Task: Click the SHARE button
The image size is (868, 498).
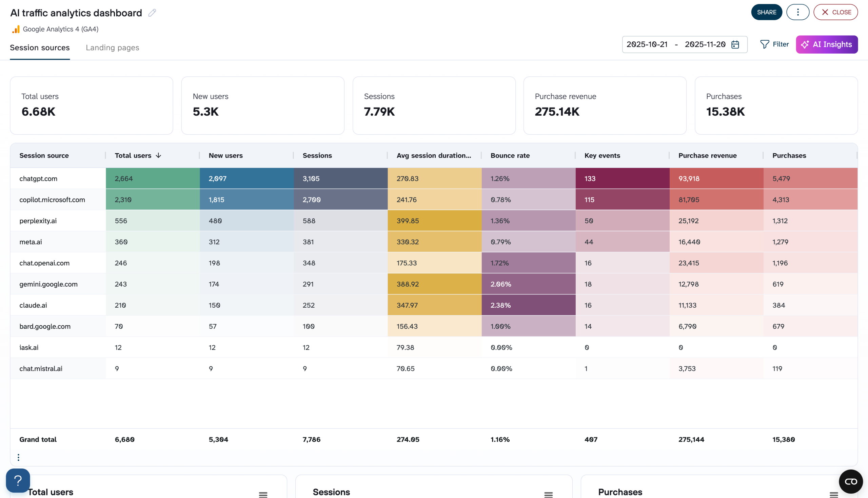Action: tap(767, 12)
